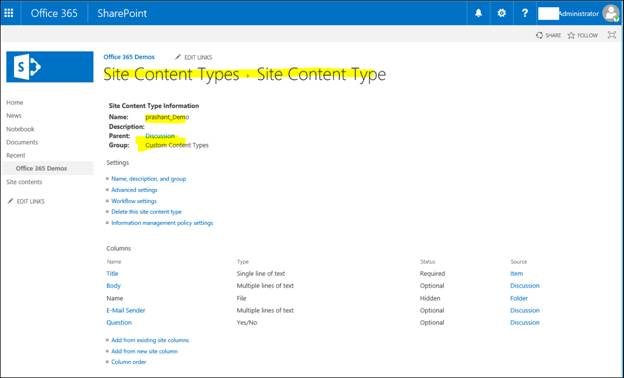Select the prashant_Demo name text
The image size is (624, 378).
click(x=167, y=117)
